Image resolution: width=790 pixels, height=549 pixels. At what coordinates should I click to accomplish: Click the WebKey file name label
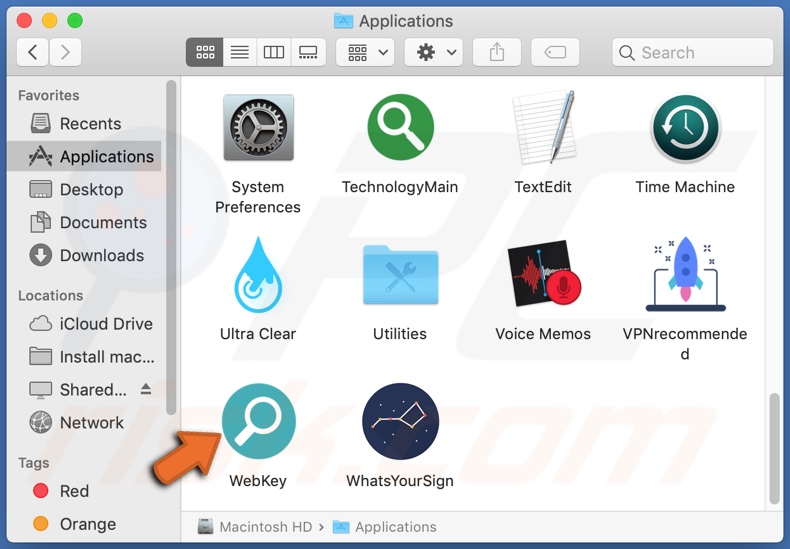point(258,481)
